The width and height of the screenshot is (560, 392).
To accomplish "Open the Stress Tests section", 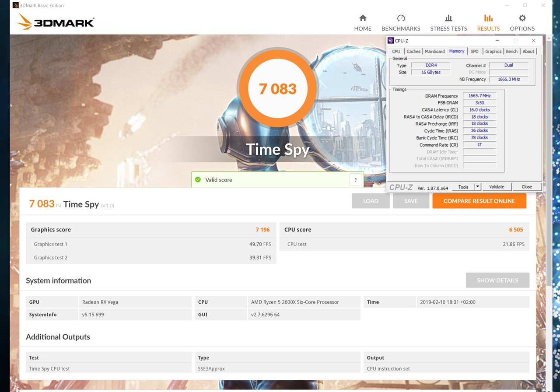I will click(448, 23).
